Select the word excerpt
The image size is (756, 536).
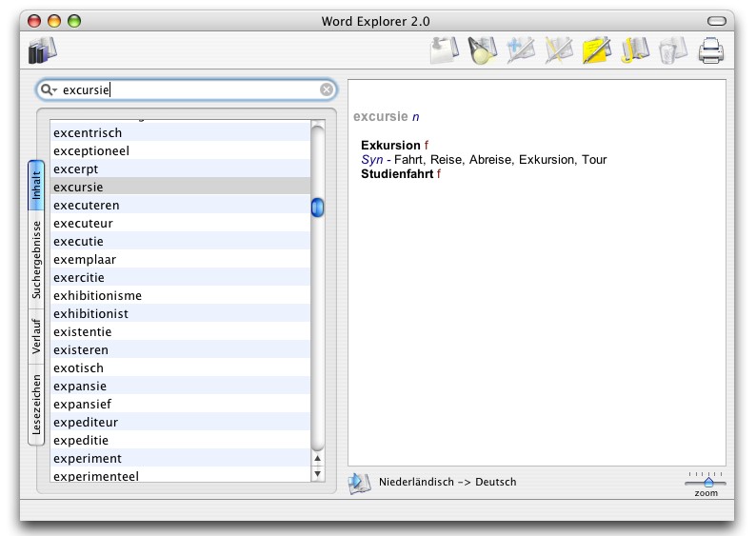tap(180, 169)
